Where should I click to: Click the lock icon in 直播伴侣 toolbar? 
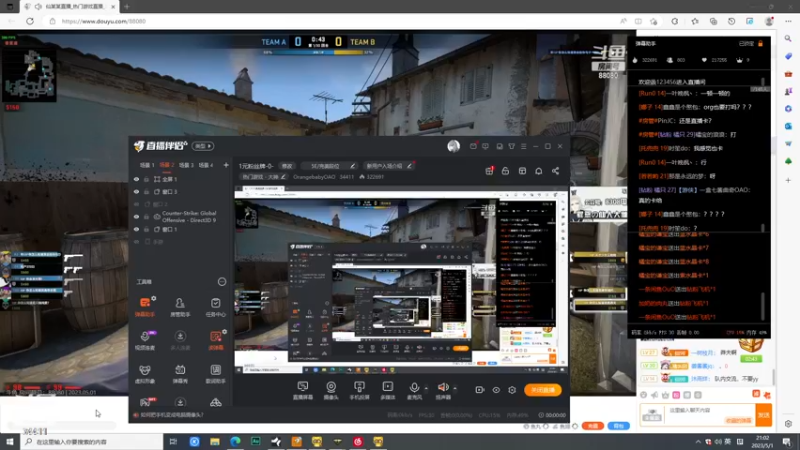[x=505, y=171]
